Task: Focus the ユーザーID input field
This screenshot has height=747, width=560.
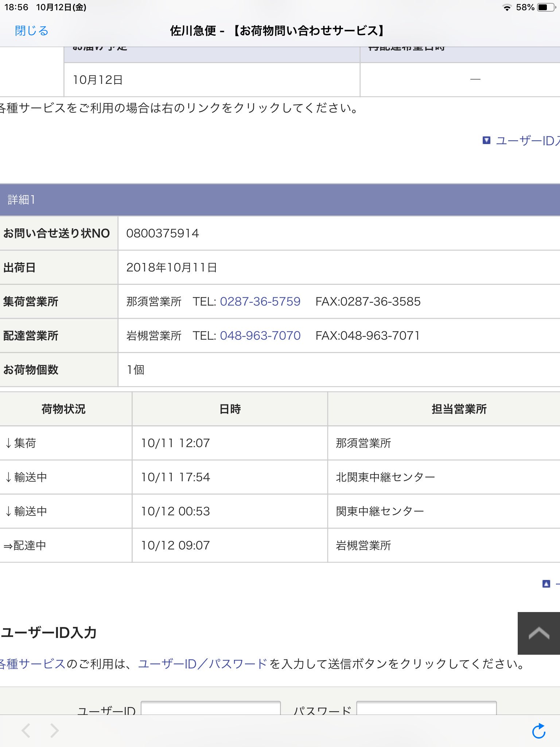Action: click(211, 708)
